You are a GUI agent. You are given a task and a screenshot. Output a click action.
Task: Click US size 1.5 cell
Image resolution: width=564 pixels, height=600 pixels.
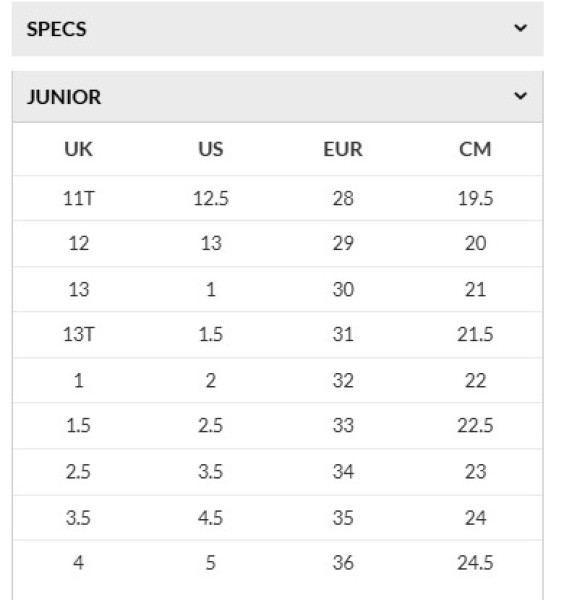pyautogui.click(x=211, y=334)
